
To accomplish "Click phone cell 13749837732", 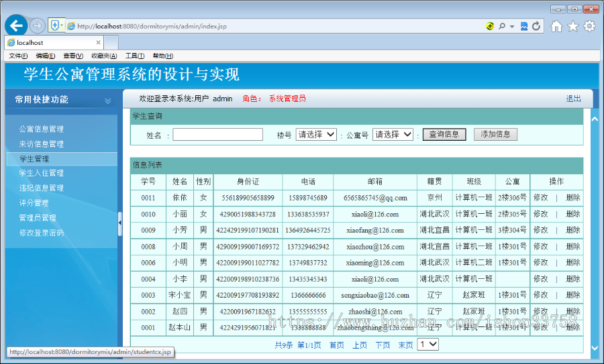I will (x=308, y=263).
